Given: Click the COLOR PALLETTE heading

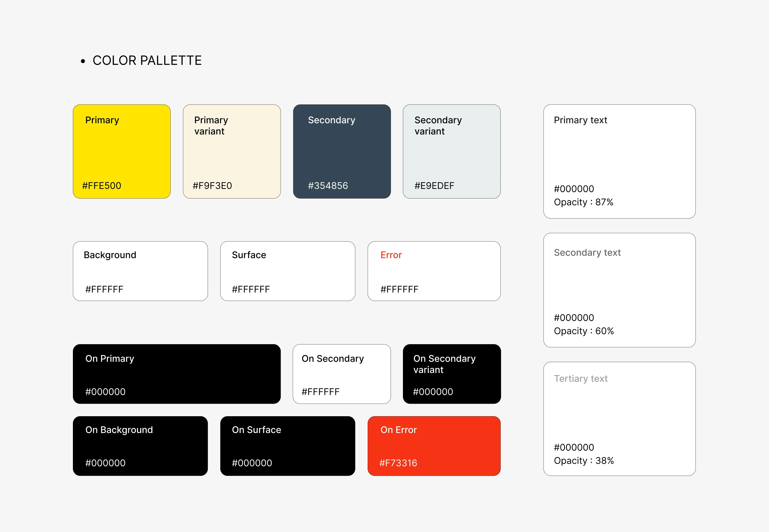Looking at the screenshot, I should [147, 61].
